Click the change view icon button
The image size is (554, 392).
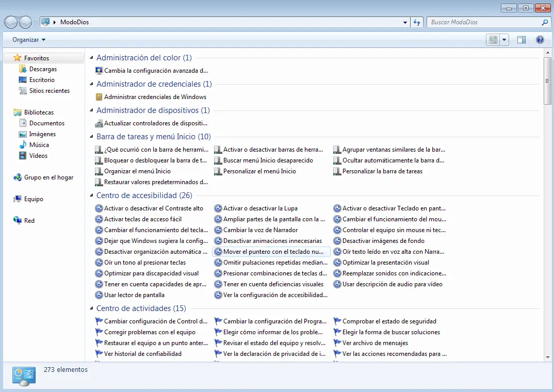pos(493,40)
